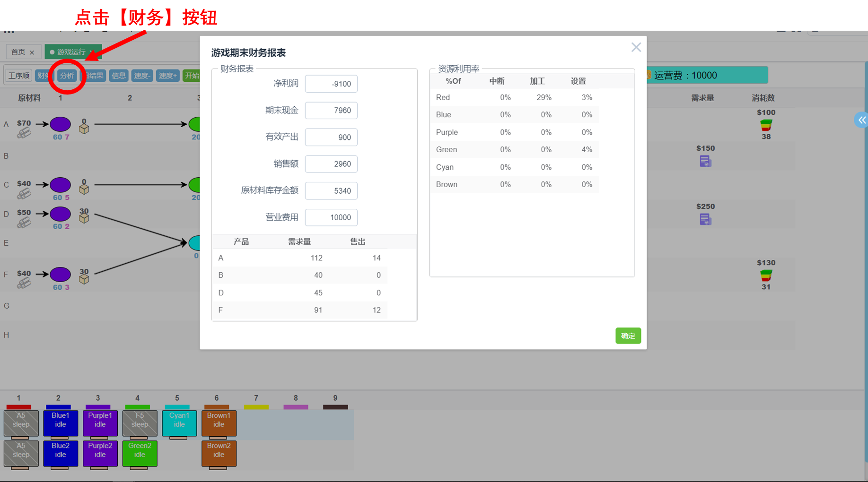Decrease speed with 速度- button
Image resolution: width=868 pixels, height=482 pixels.
(x=142, y=76)
